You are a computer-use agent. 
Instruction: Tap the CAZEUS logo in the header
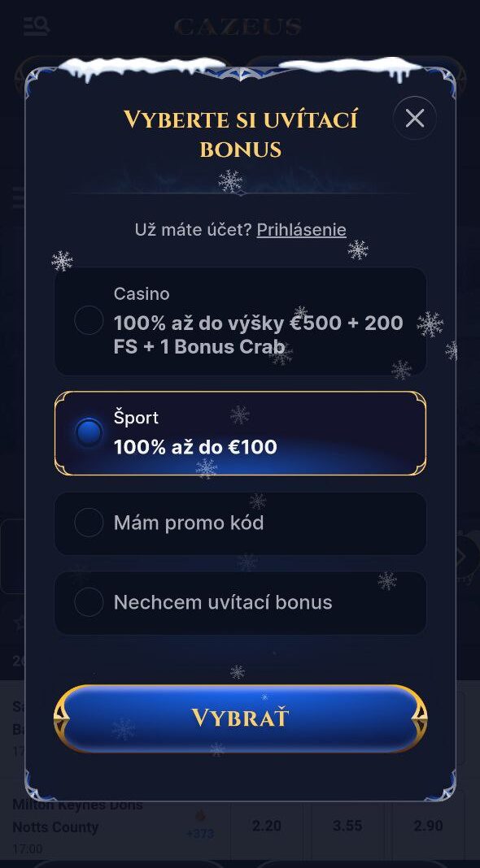tap(238, 26)
